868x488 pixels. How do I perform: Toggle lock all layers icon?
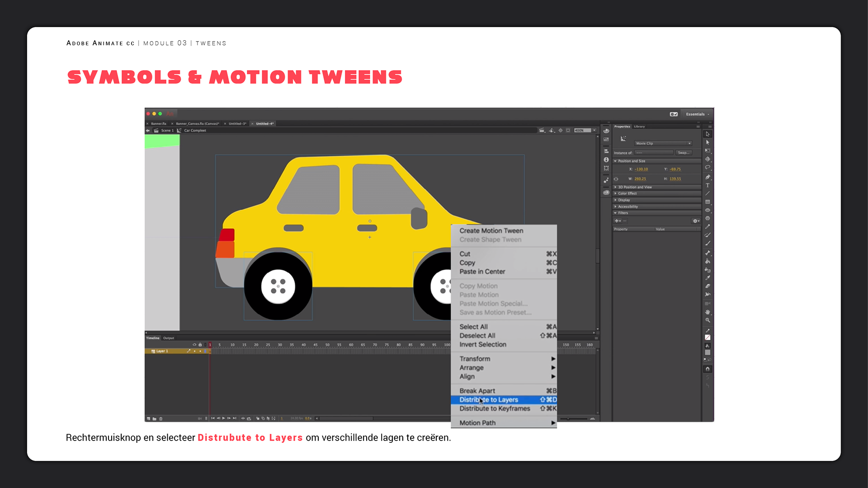point(200,345)
